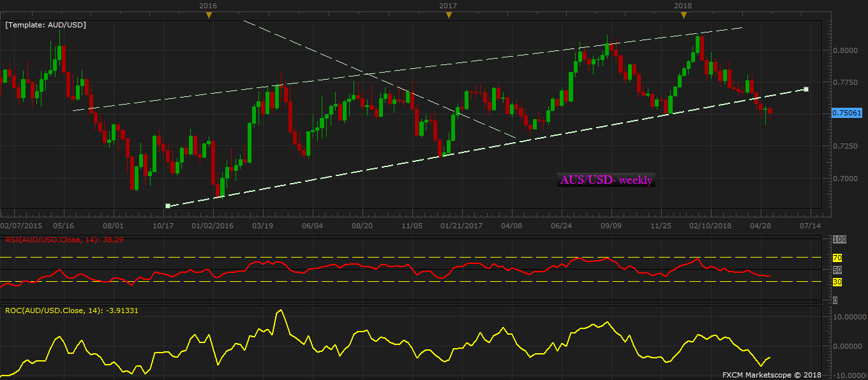Click the 0.7000 price axis label
The width and height of the screenshot is (868, 380).
pos(845,179)
